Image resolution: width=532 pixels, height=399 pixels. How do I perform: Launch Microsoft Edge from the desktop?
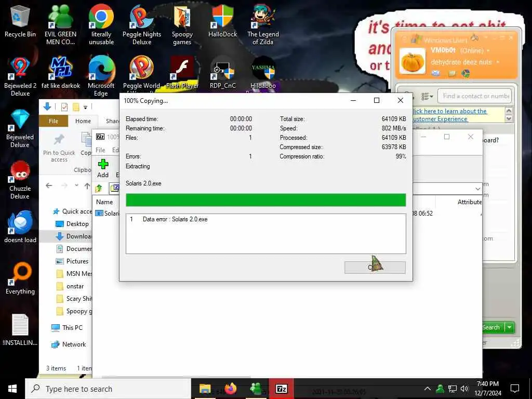coord(101,76)
